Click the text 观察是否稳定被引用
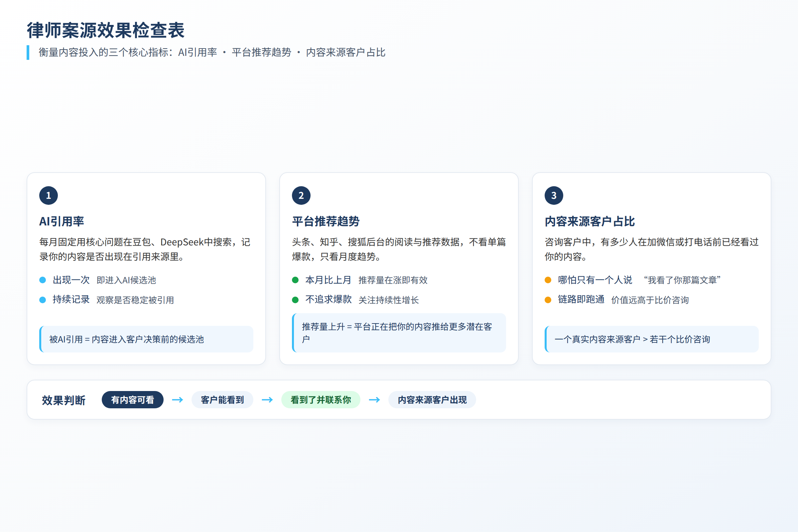 click(x=135, y=300)
